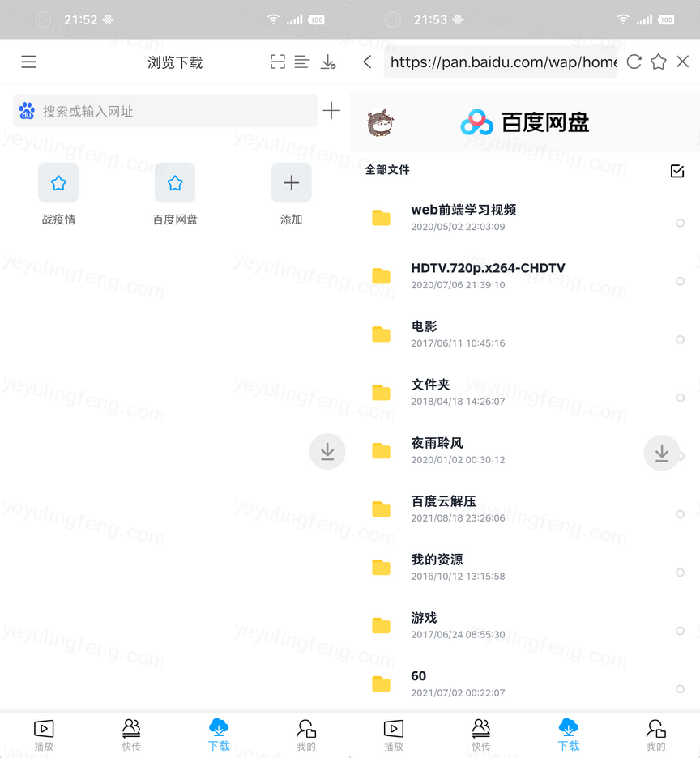The width and height of the screenshot is (700, 758).
Task: Click folder icon of 我的资源
Action: click(x=382, y=568)
